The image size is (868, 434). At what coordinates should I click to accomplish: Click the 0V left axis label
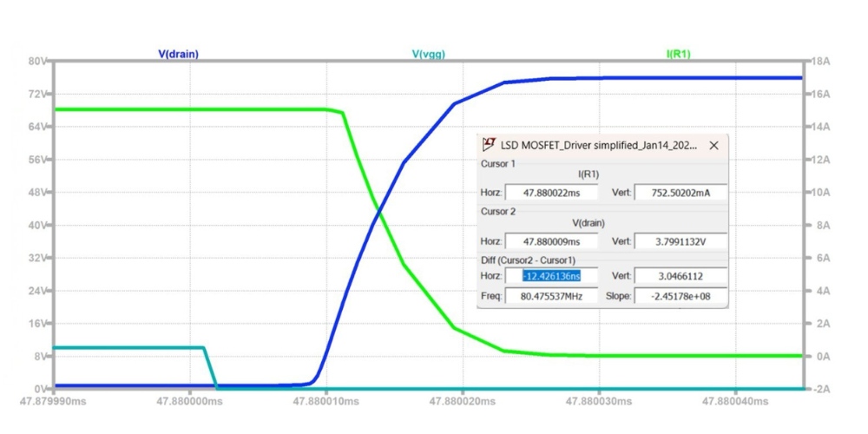[40, 389]
